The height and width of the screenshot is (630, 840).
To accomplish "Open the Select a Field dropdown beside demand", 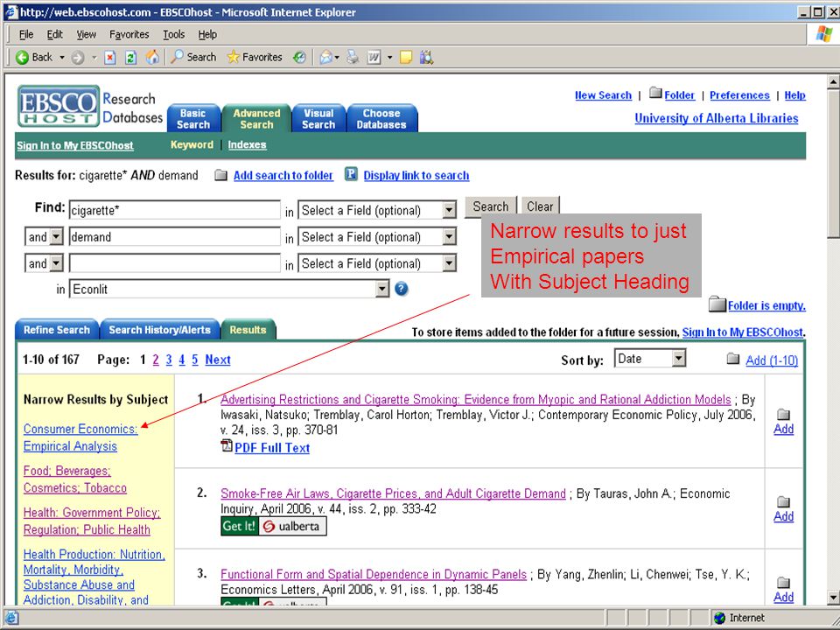I will coord(377,237).
